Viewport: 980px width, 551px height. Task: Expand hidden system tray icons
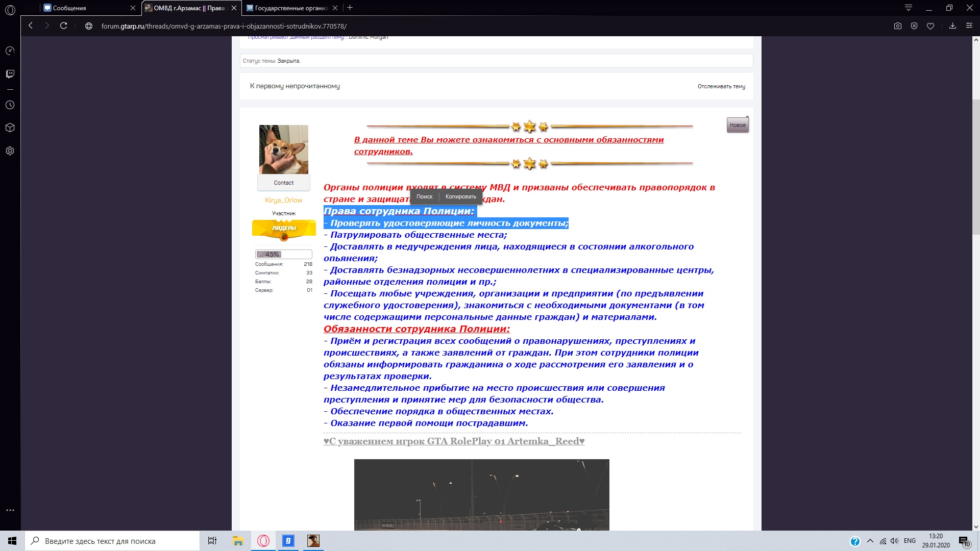click(x=870, y=541)
